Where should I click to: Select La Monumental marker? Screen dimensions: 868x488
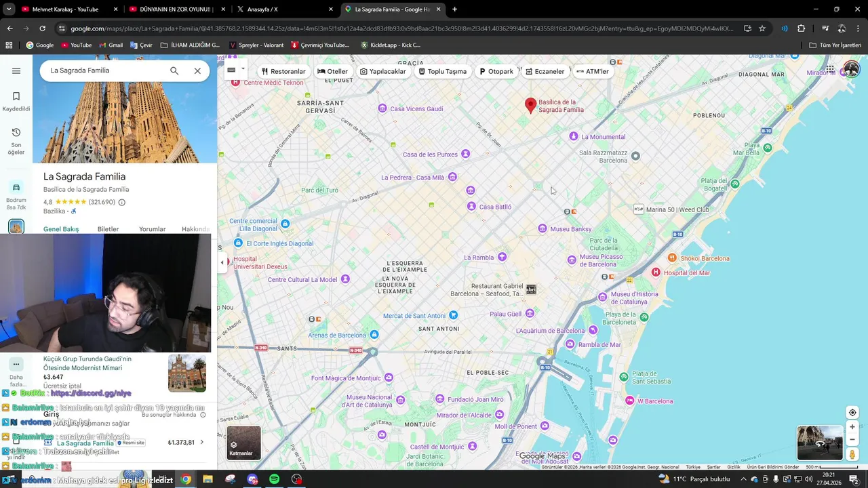click(x=574, y=136)
